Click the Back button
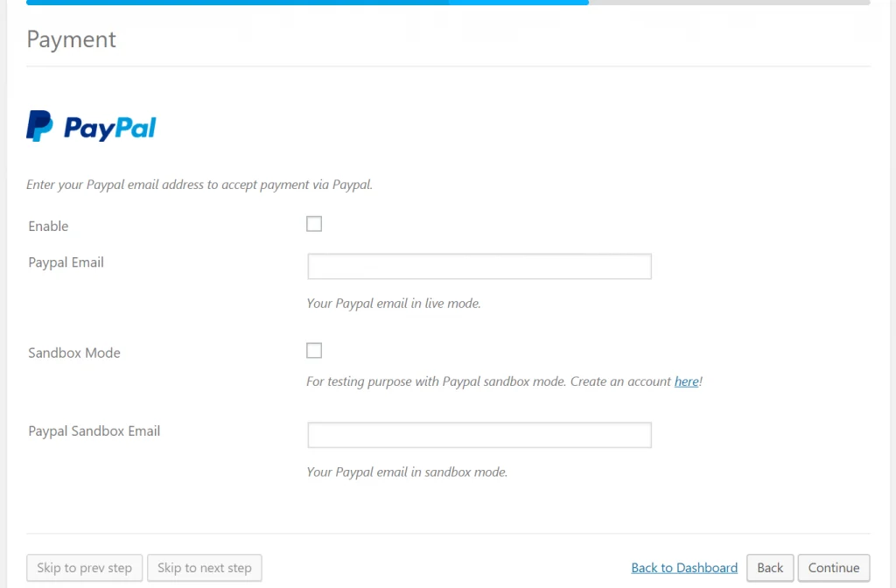896x588 pixels. (770, 568)
